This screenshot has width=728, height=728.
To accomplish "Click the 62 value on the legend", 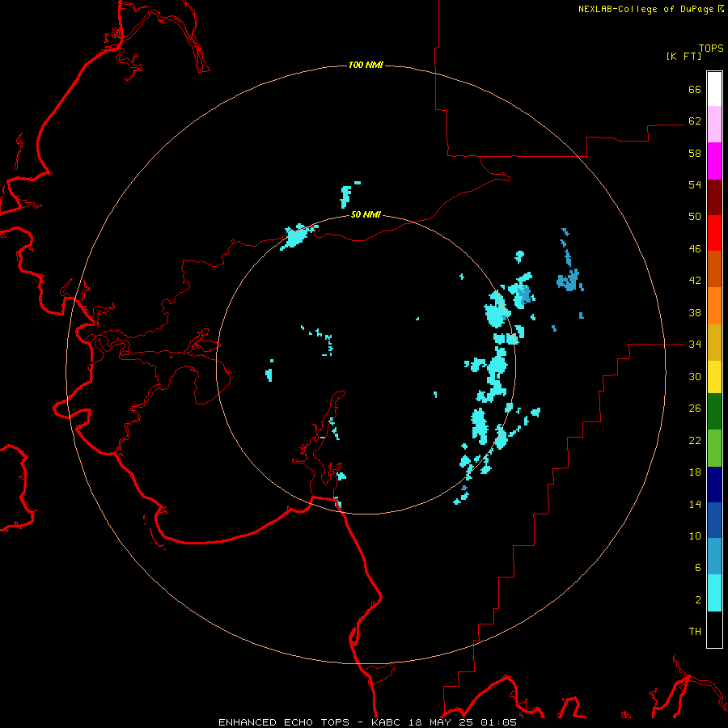I will click(695, 121).
